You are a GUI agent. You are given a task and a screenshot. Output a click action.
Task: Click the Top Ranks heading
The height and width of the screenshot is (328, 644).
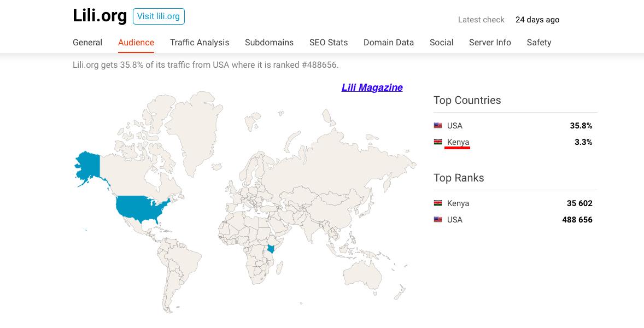459,178
